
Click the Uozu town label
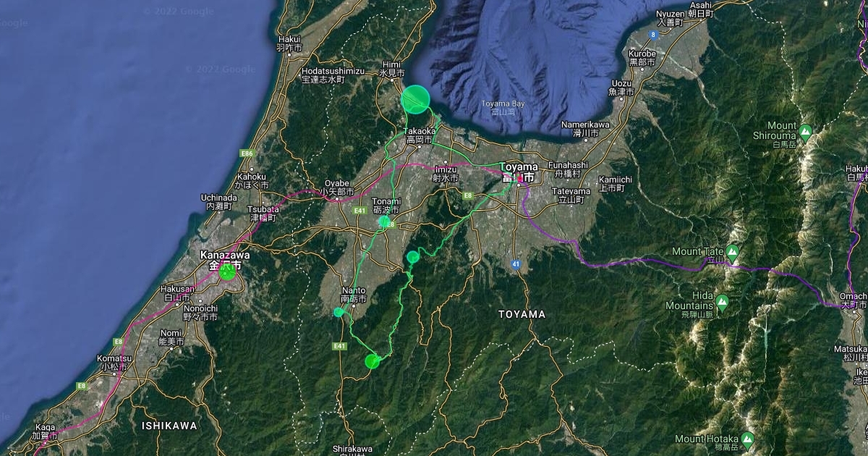click(x=621, y=88)
